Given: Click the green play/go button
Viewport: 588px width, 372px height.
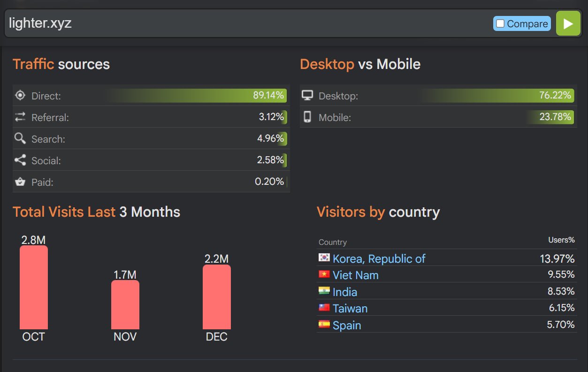Looking at the screenshot, I should 568,23.
